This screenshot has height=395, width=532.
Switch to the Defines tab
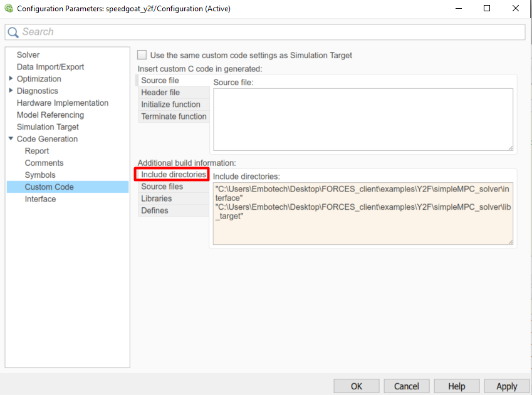pos(155,211)
